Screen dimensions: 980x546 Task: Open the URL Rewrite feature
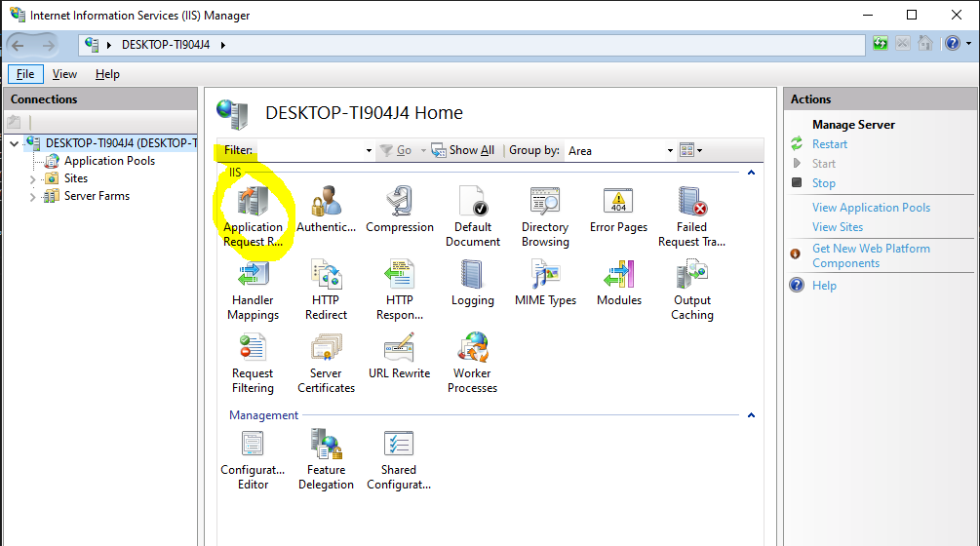(x=400, y=356)
